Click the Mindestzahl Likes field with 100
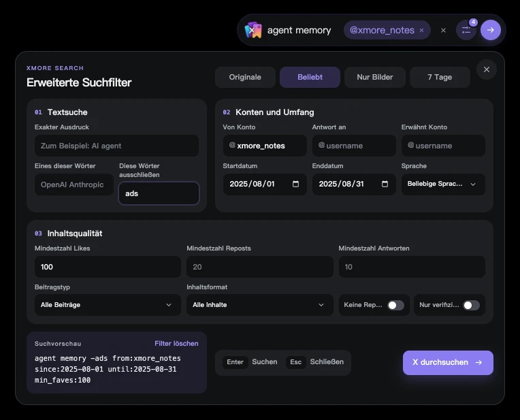Image resolution: width=520 pixels, height=420 pixels. tap(108, 267)
